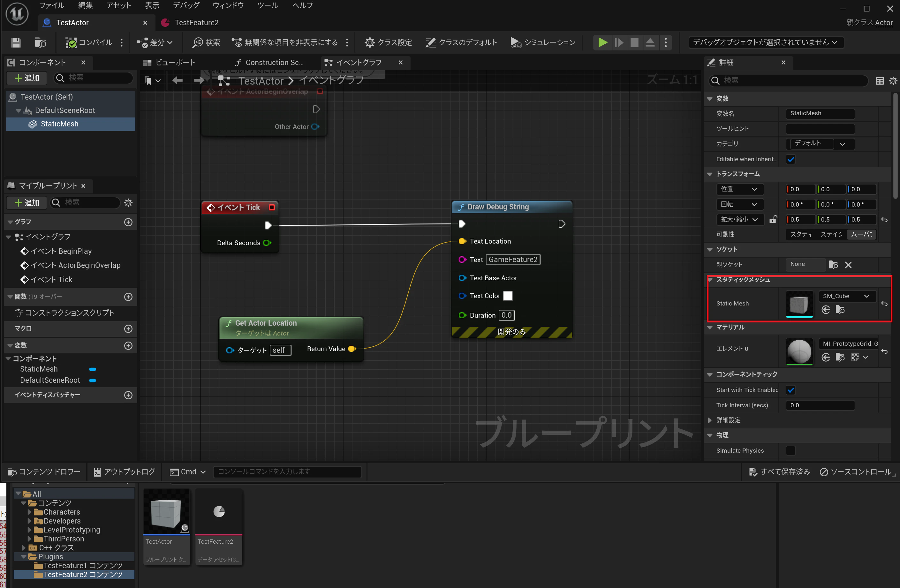Click the Eject icon in the play controls

650,42
